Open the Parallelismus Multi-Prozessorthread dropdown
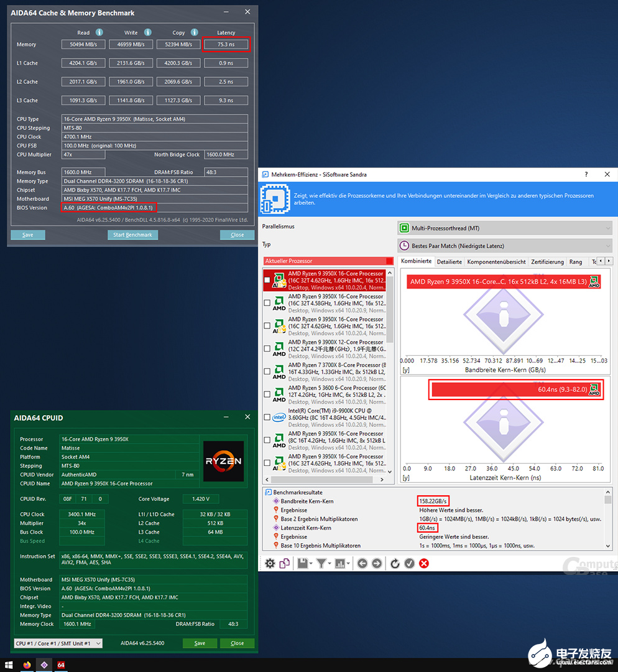Image resolution: width=618 pixels, height=672 pixels. 504,228
